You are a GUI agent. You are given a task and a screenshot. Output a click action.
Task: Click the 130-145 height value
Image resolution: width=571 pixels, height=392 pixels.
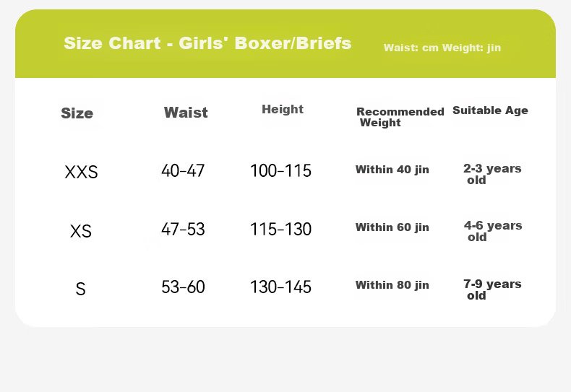tap(280, 287)
